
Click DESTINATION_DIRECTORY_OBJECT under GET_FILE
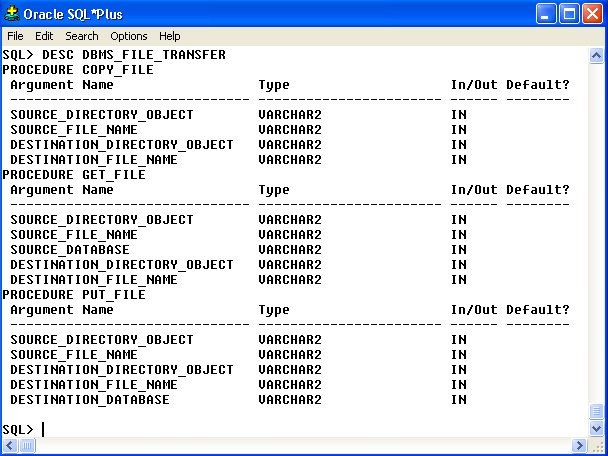pos(122,265)
